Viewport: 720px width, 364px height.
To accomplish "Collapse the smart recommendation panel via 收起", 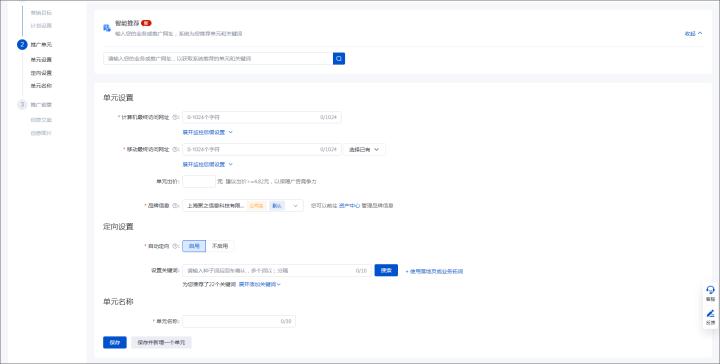I will coord(693,34).
